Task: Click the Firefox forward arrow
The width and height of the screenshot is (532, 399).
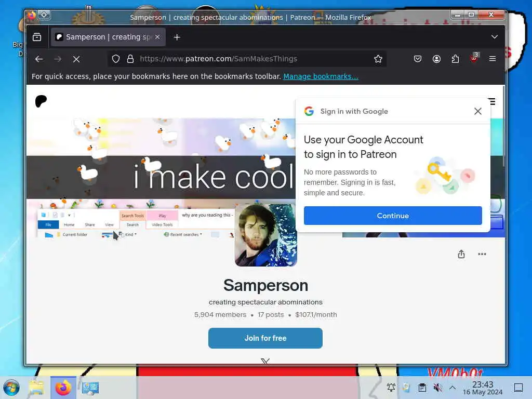Action: (58, 59)
